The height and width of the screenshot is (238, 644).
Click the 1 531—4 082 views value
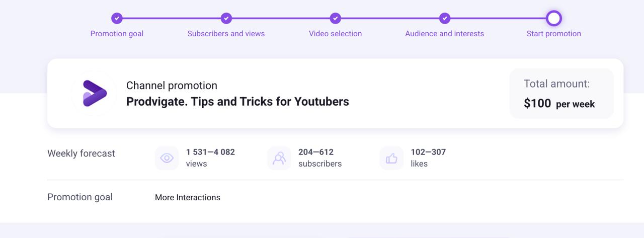[210, 152]
